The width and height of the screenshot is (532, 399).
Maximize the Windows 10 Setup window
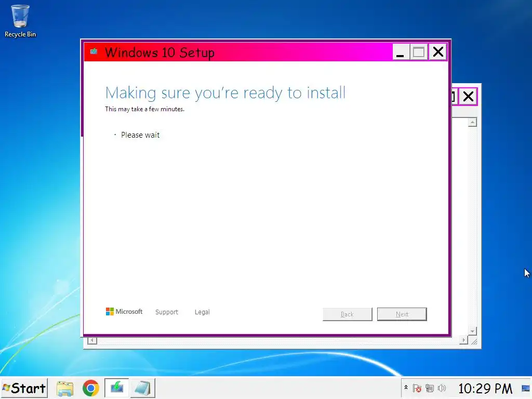point(419,52)
